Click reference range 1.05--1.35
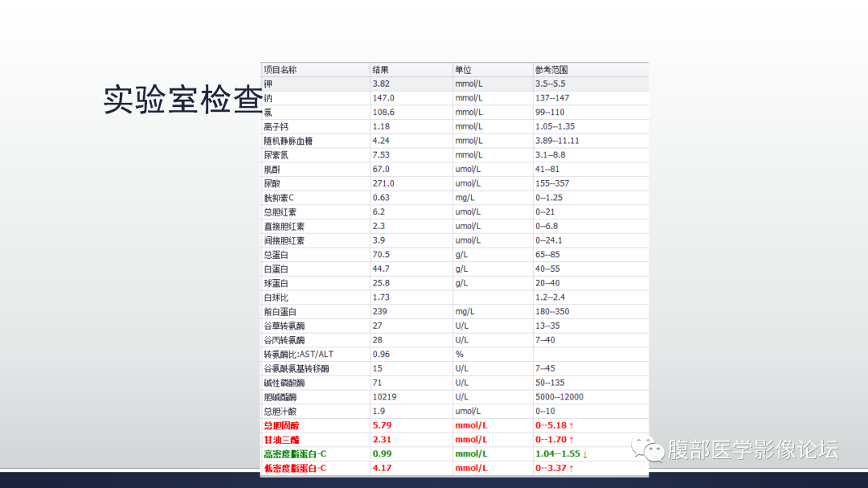The image size is (868, 488). 555,127
